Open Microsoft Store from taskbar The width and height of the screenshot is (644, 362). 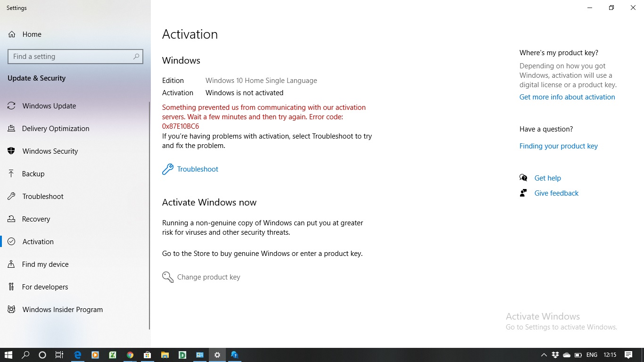[x=148, y=355]
